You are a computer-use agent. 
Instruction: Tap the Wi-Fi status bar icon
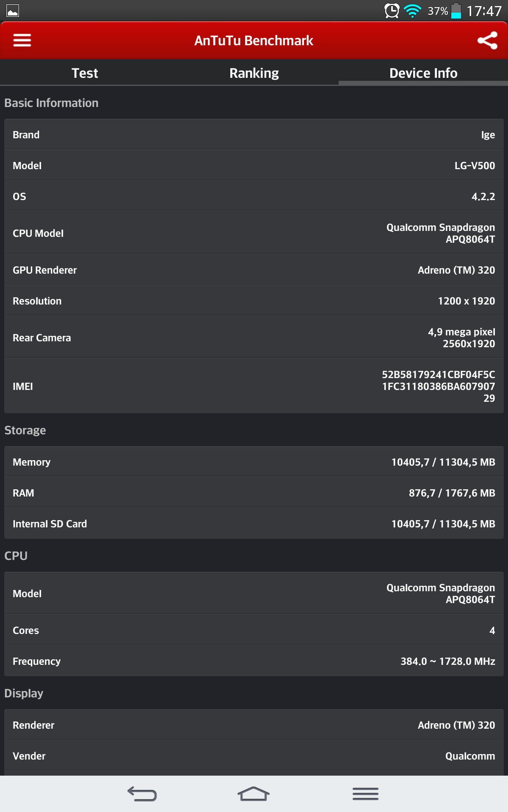(412, 11)
